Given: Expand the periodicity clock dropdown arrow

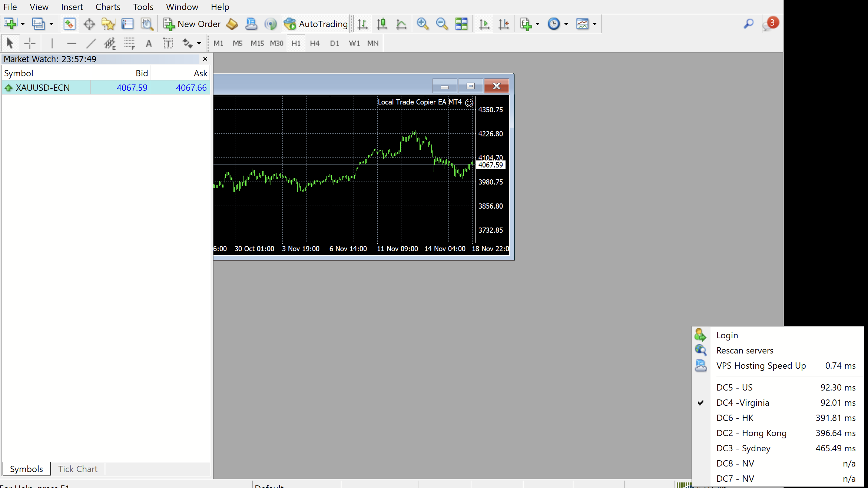Looking at the screenshot, I should [566, 24].
